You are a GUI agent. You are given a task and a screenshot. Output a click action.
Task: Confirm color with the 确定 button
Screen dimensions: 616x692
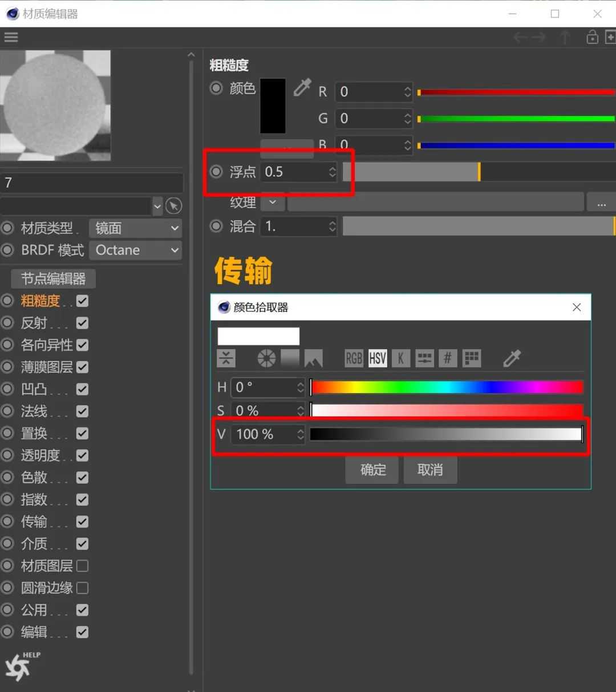pyautogui.click(x=373, y=470)
